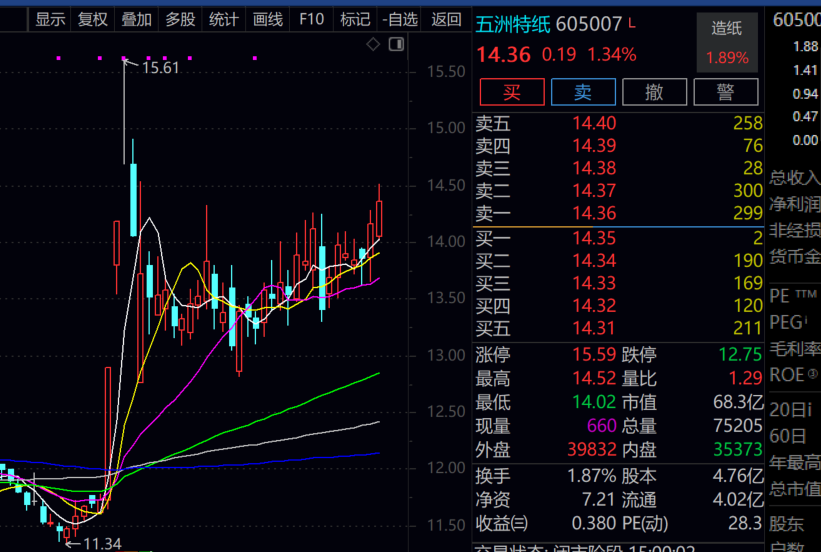Open the 显示 menu
Viewport: 821px width, 552px height.
pyautogui.click(x=50, y=20)
